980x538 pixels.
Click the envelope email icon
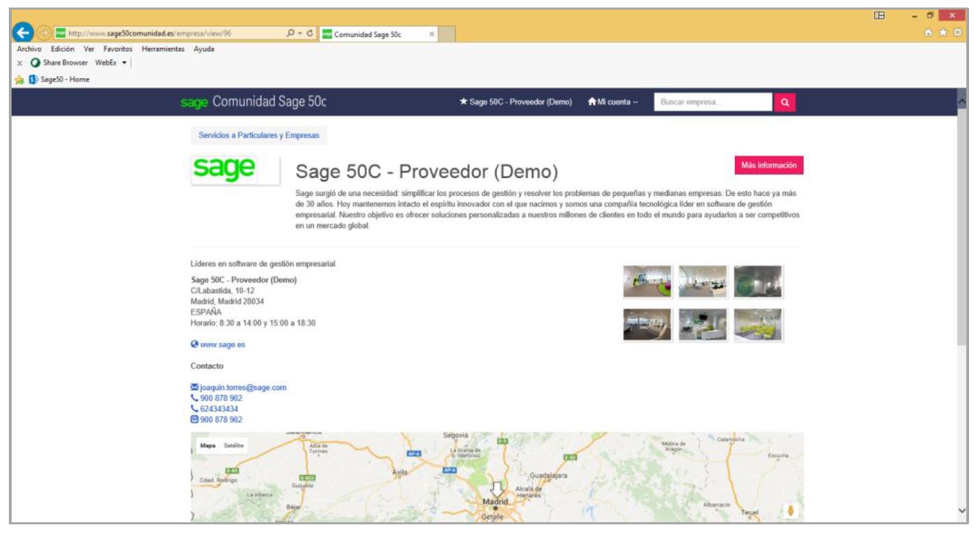(x=194, y=387)
